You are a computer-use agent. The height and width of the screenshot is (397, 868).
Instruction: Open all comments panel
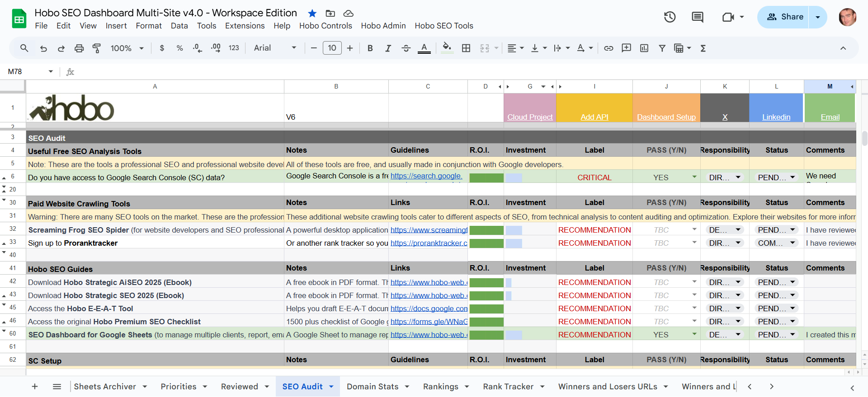click(698, 17)
